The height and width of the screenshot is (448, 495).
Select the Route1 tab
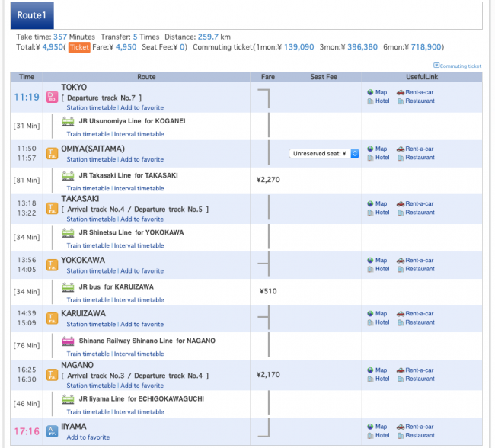click(x=32, y=15)
